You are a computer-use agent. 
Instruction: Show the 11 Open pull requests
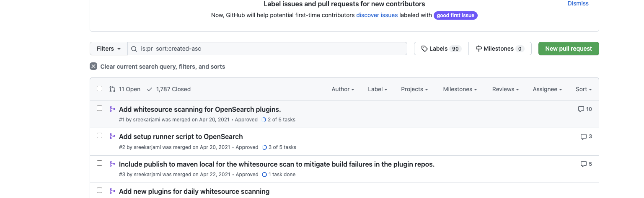[125, 89]
